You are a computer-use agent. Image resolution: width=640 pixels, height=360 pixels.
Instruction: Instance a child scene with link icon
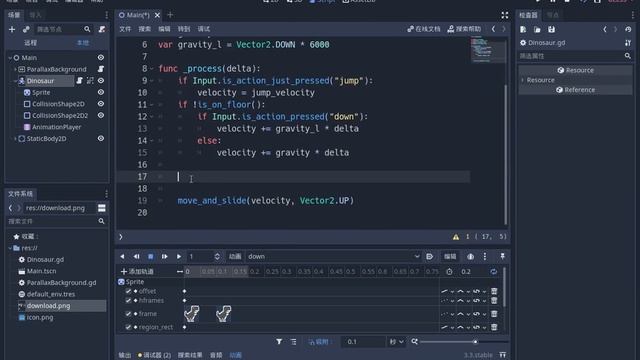click(x=26, y=29)
